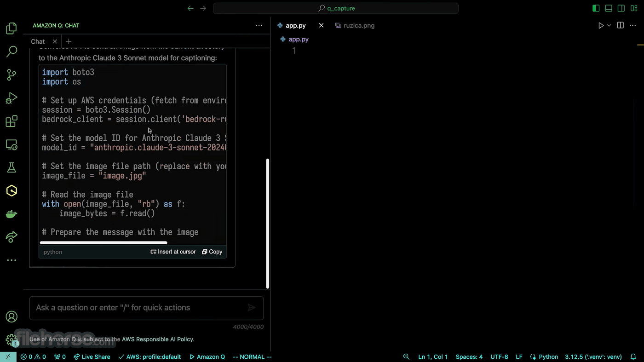Screen dimensions: 644x362
Task: Expand the run options dropdown arrow
Action: pyautogui.click(x=609, y=25)
